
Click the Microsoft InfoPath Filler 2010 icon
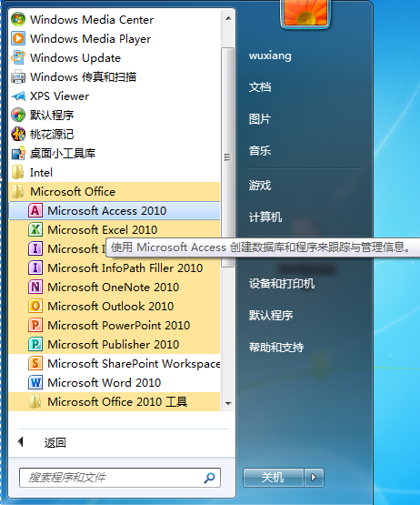(35, 268)
